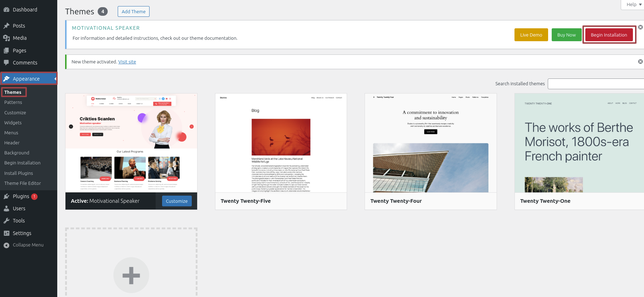
Task: Select the Twenty Twenty-Five theme screenshot
Action: click(x=281, y=143)
